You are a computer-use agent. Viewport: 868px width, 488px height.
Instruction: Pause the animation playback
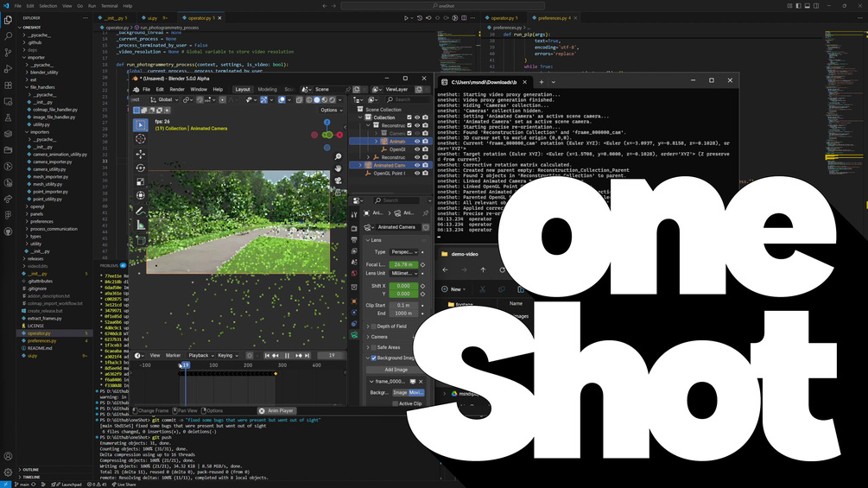coord(287,356)
